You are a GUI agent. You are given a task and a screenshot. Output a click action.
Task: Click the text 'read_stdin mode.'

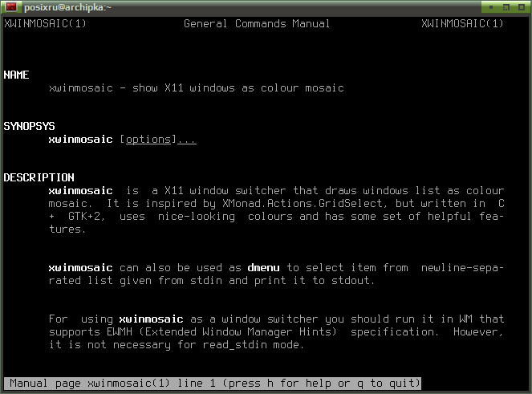(253, 344)
